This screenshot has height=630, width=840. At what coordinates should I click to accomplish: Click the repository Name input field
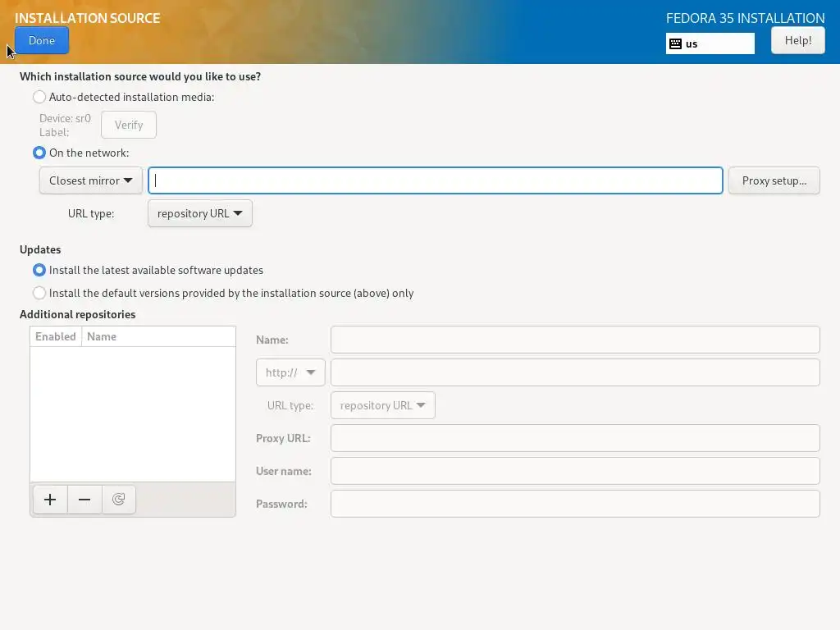click(575, 340)
